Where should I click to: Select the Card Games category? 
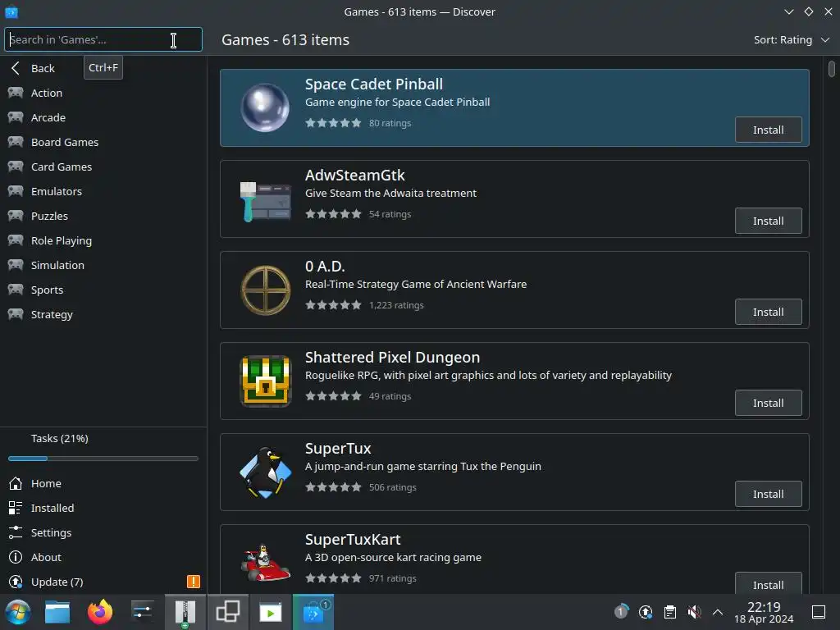pyautogui.click(x=103, y=167)
